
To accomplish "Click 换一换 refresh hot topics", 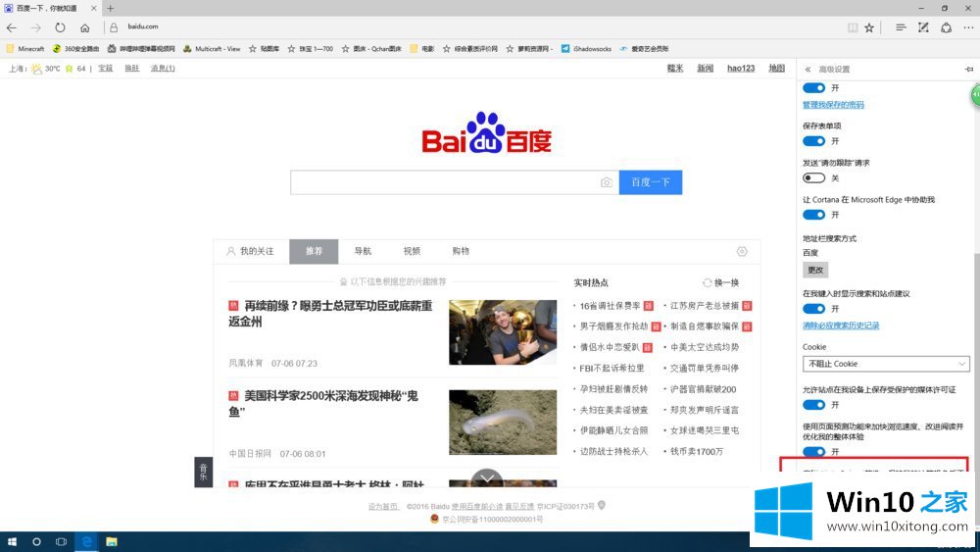I will pyautogui.click(x=720, y=282).
